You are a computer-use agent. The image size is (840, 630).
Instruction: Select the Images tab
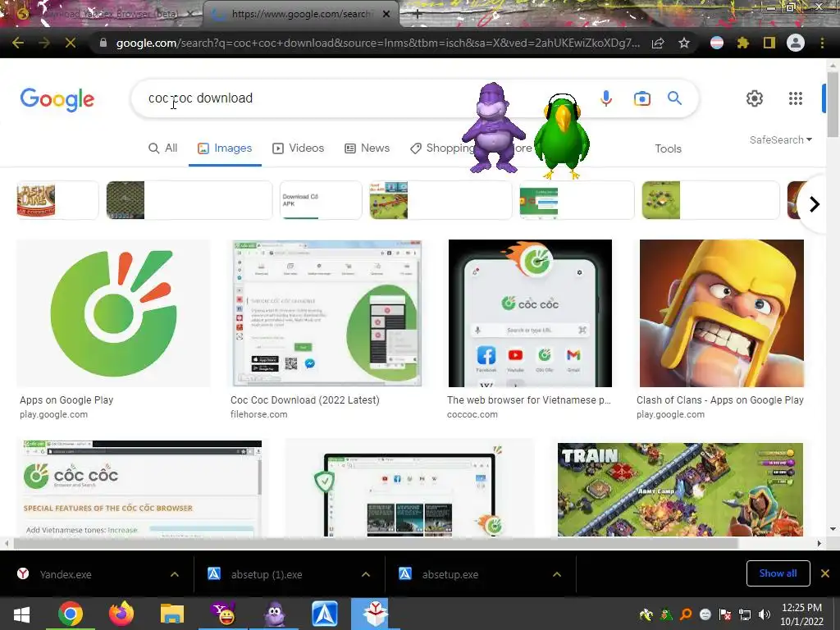(225, 148)
